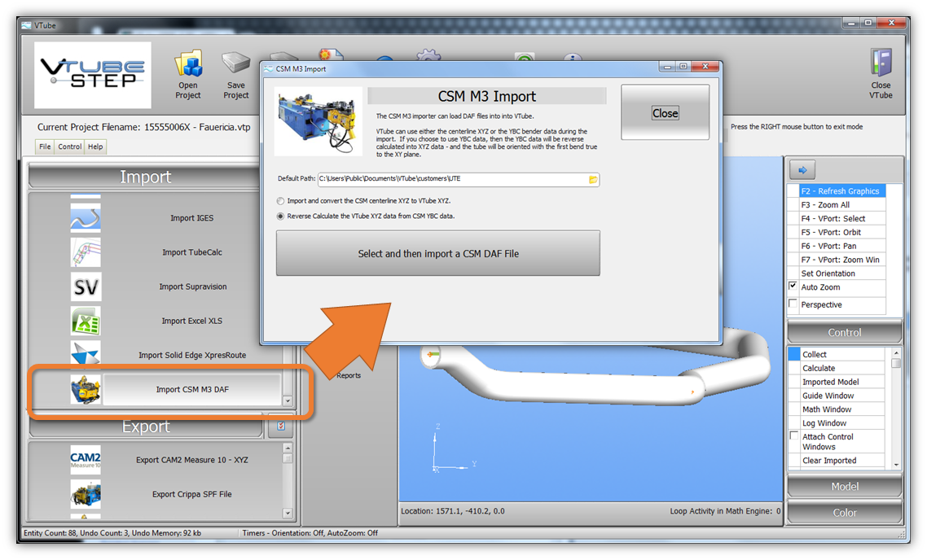The width and height of the screenshot is (927, 560).
Task: Select Reverse Calculate VTube XYZ radio button
Action: click(x=281, y=217)
